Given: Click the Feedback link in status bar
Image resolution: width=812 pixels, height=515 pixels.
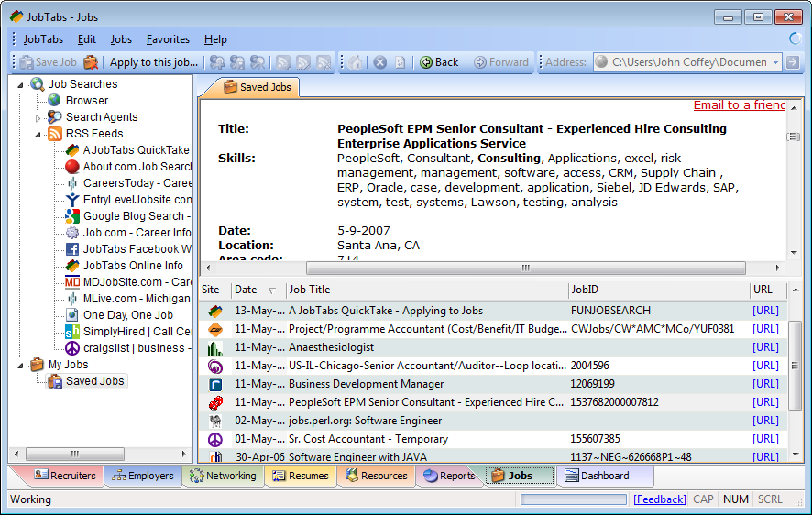Looking at the screenshot, I should click(660, 499).
